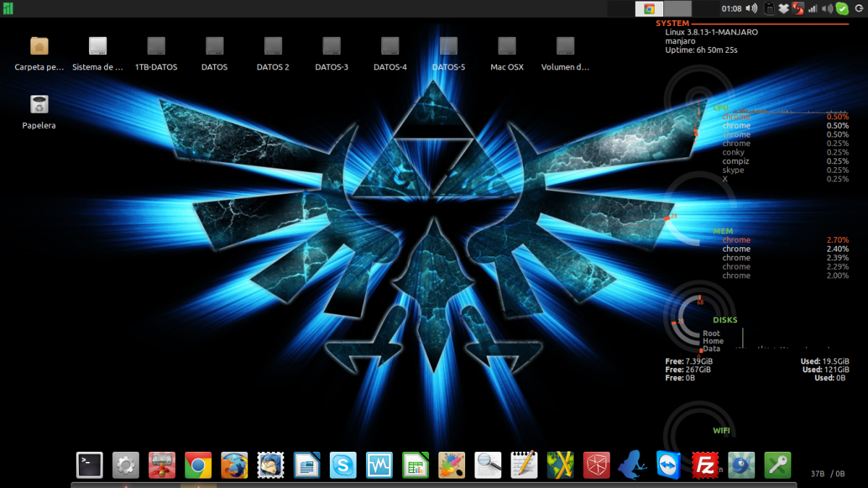Image resolution: width=868 pixels, height=488 pixels.
Task: Open the system monitor dock icon
Action: [379, 465]
